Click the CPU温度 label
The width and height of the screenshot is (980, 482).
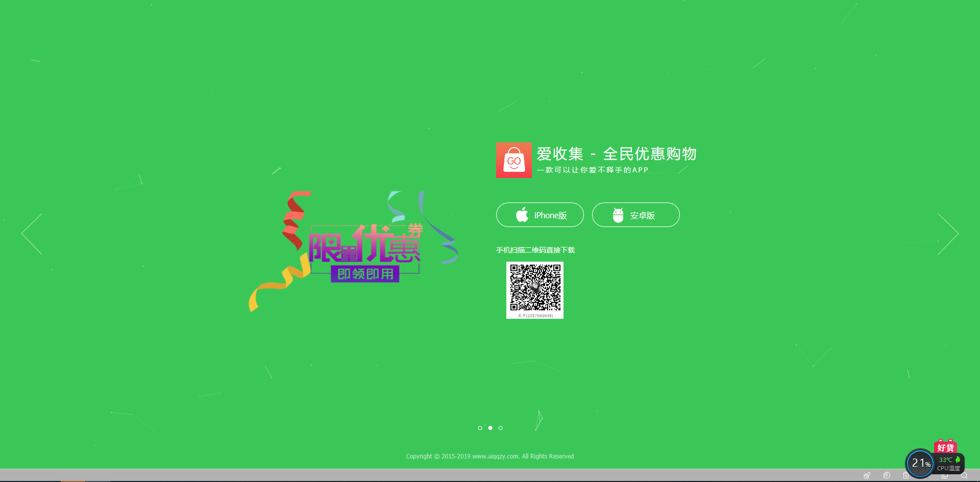[x=948, y=468]
